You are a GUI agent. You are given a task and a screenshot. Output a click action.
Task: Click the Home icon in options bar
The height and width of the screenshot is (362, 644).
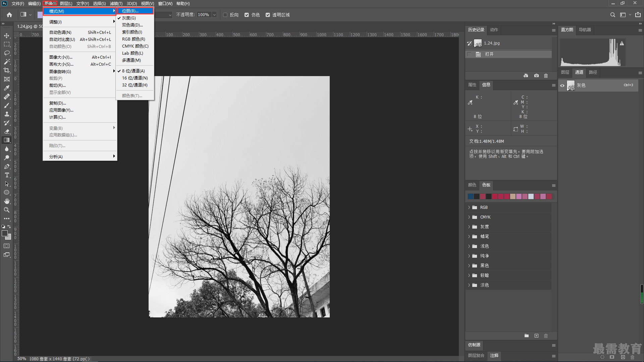click(x=9, y=15)
